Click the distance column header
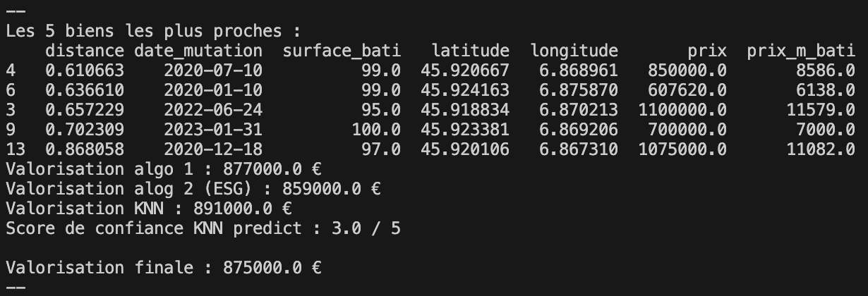The image size is (868, 296). coord(85,51)
